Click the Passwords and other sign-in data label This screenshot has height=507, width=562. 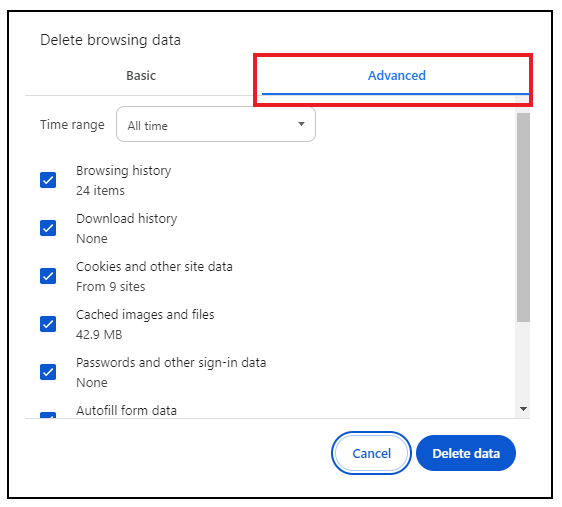pos(171,363)
